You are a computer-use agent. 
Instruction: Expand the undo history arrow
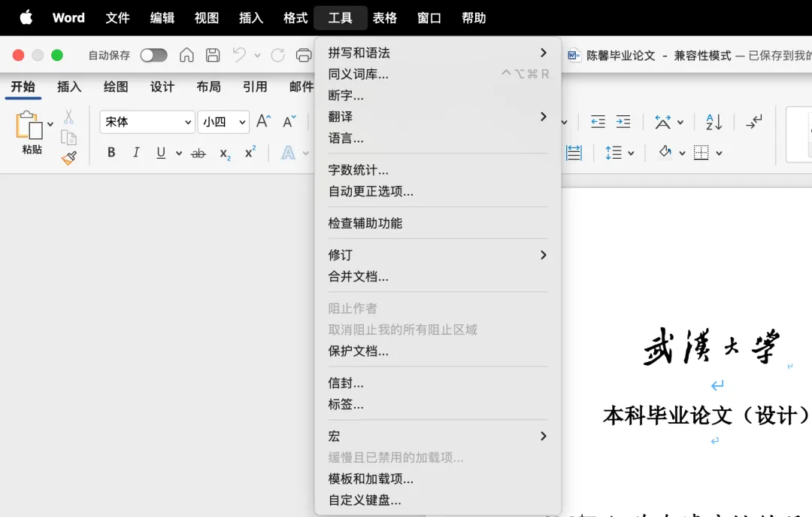pos(257,55)
